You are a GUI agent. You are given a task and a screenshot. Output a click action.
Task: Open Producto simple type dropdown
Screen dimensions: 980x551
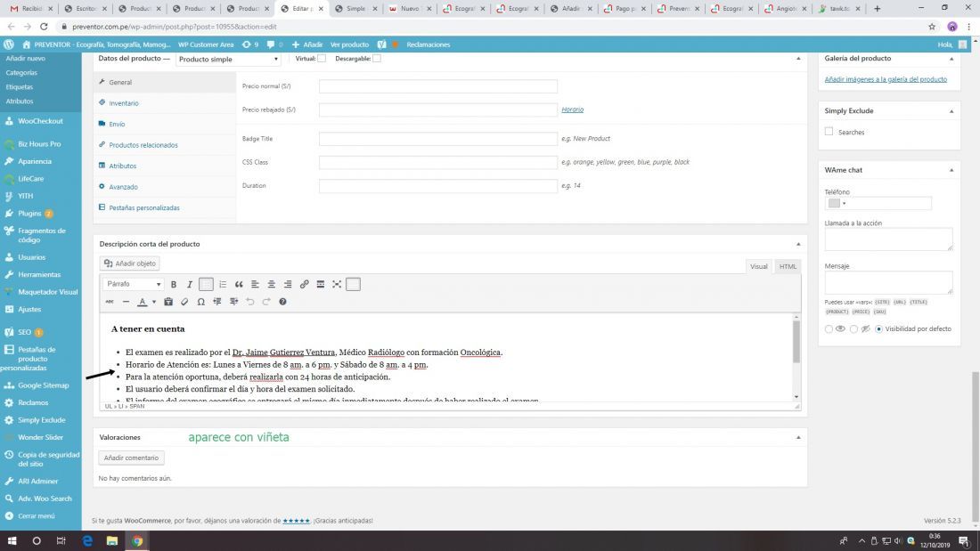click(228, 59)
